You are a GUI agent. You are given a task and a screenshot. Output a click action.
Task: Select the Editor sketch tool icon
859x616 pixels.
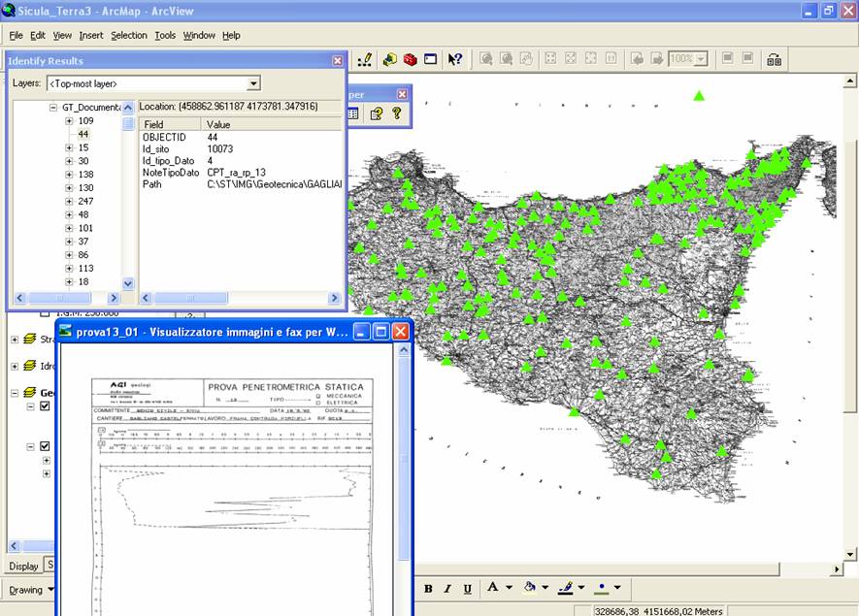[365, 59]
